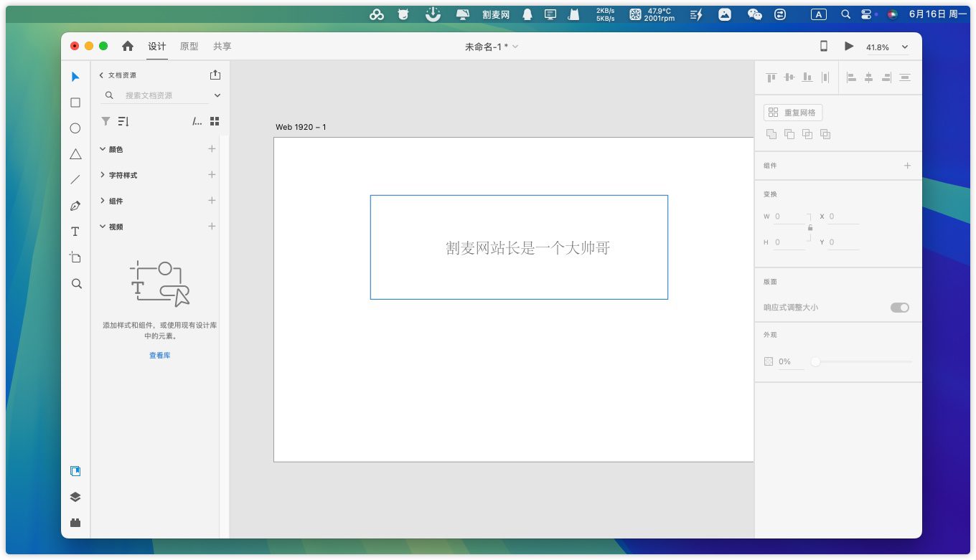Click the 查看库 link
This screenshot has width=976, height=560.
[x=159, y=356]
